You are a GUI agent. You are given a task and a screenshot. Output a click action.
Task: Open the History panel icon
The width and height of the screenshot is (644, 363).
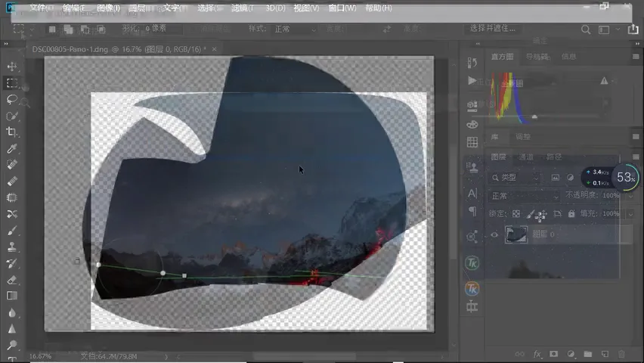click(x=472, y=63)
